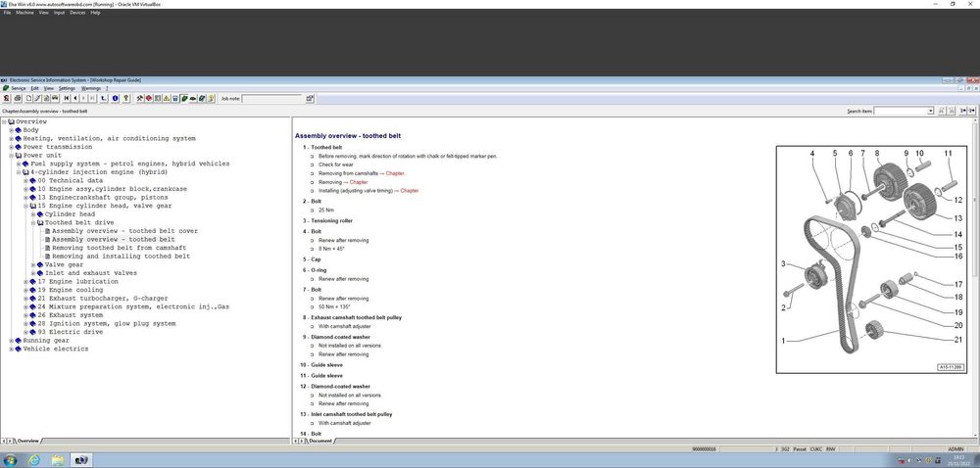Image resolution: width=980 pixels, height=468 pixels.
Task: Click the '2' pane layout toggle icon
Action: [x=972, y=111]
